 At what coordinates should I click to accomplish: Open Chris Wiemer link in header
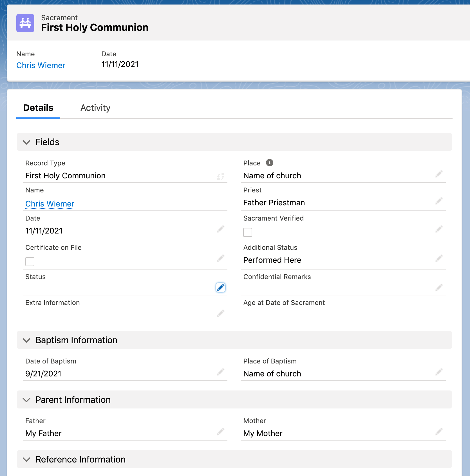[41, 65]
